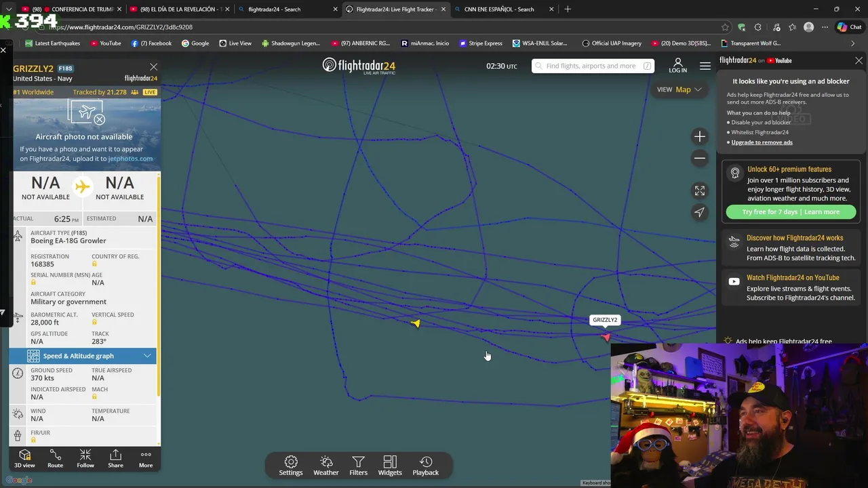Enter fullscreen map mode
The height and width of the screenshot is (488, 868).
pyautogui.click(x=700, y=190)
